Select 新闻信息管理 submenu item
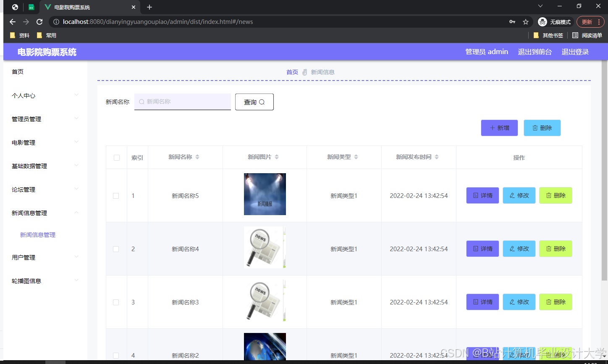Screen dimensions: 608x364 (38, 235)
